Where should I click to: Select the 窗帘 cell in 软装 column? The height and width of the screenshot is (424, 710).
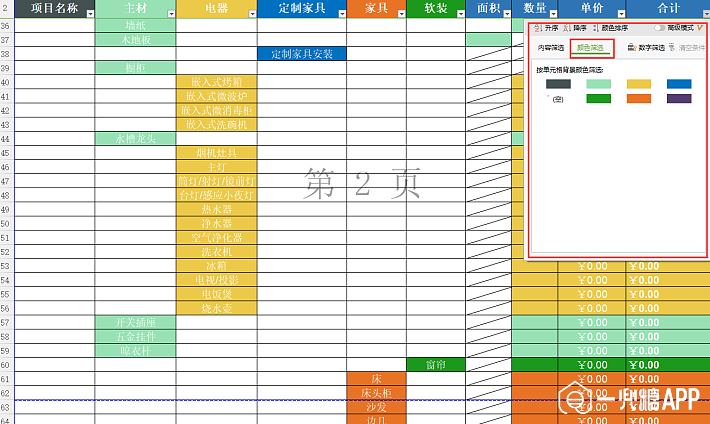coord(436,365)
